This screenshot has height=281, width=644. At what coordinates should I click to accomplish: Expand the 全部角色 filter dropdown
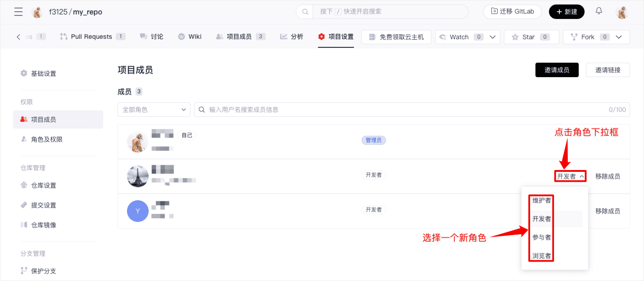(x=154, y=110)
